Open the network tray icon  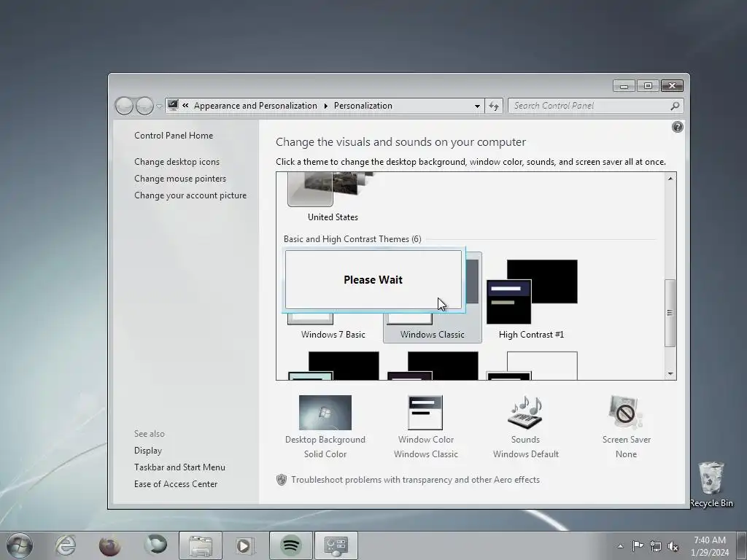(x=656, y=546)
